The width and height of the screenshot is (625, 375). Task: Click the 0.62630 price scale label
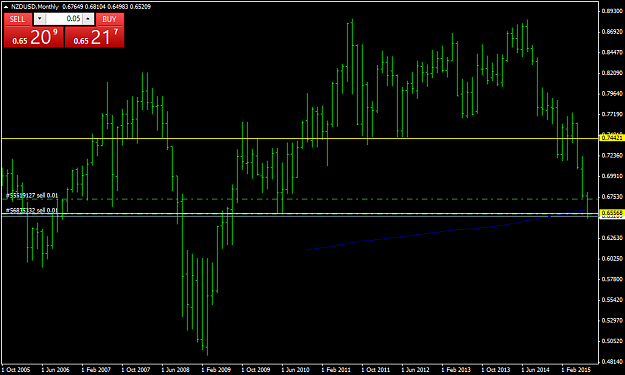coord(612,238)
